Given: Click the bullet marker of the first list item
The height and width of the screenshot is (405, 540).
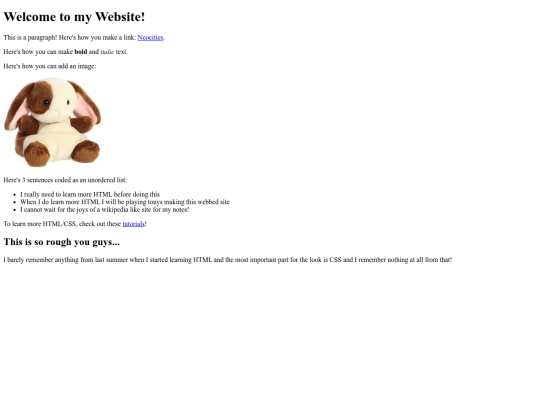Looking at the screenshot, I should click(x=14, y=195).
